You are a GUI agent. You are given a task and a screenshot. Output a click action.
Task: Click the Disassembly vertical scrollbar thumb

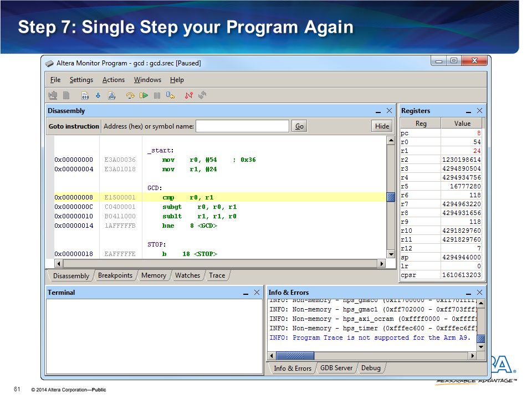391,197
